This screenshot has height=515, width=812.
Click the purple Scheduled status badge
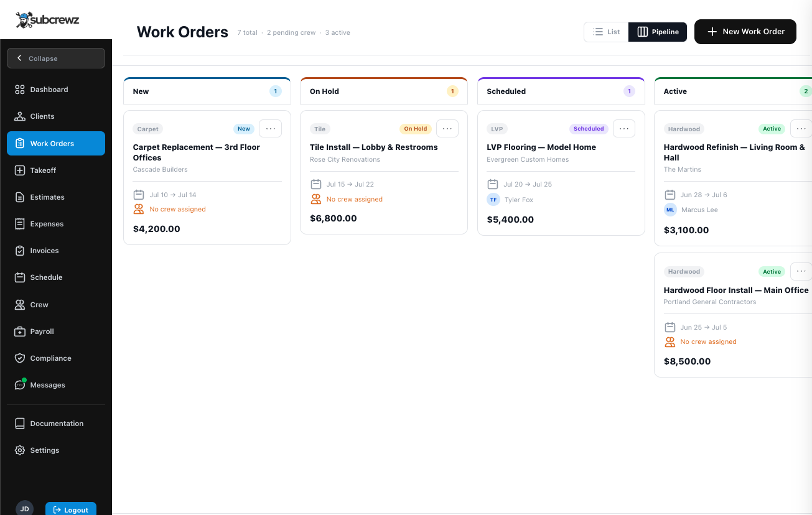[x=589, y=129]
